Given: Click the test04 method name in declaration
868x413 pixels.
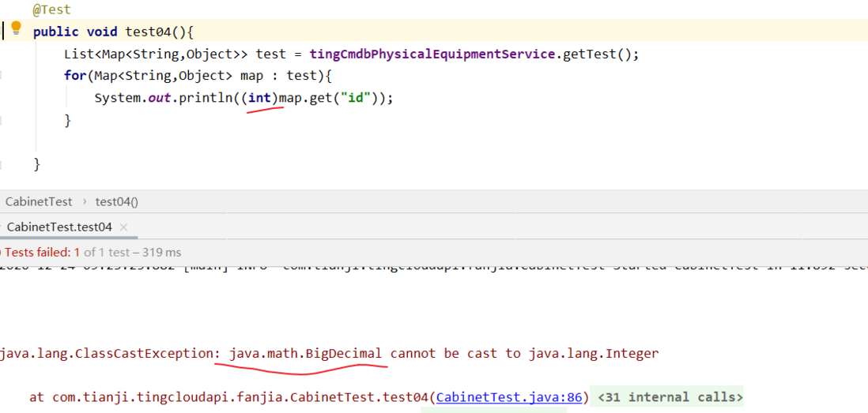Looking at the screenshot, I should coord(149,32).
